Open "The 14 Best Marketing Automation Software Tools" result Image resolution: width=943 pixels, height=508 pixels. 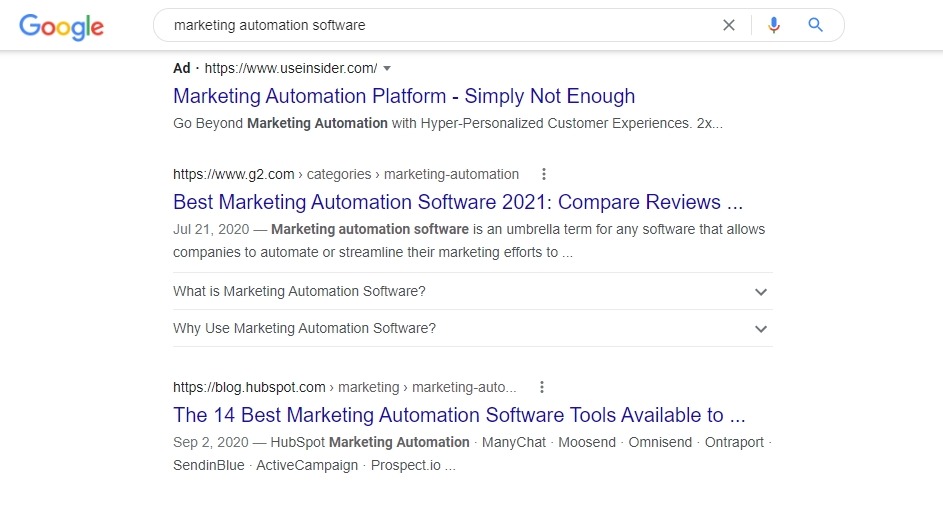[459, 415]
